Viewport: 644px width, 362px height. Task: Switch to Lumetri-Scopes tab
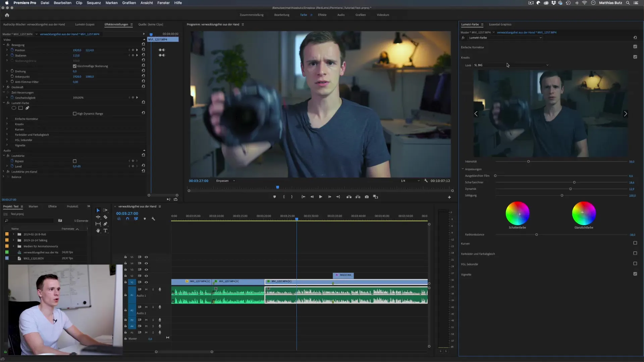(x=85, y=24)
